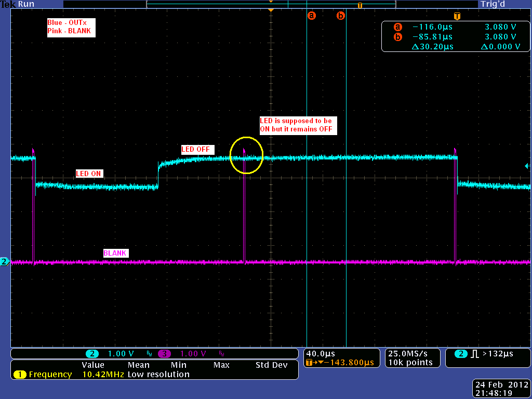Click the pulse width trigger icon

[x=475, y=354]
